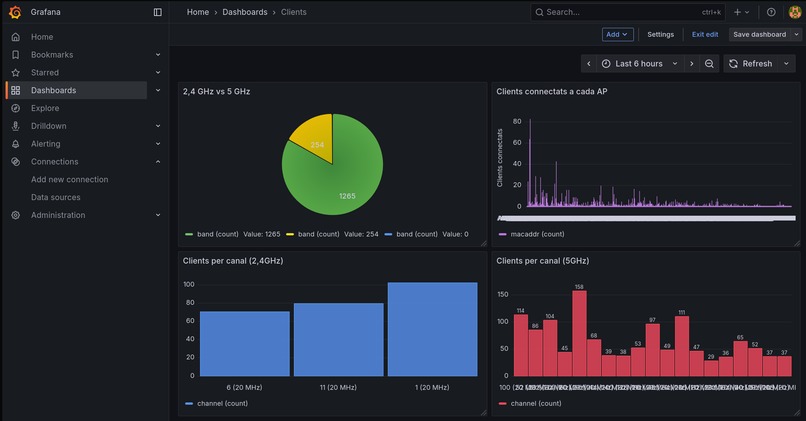Click the Clients breadcrumb text
806x421 pixels.
coord(294,12)
